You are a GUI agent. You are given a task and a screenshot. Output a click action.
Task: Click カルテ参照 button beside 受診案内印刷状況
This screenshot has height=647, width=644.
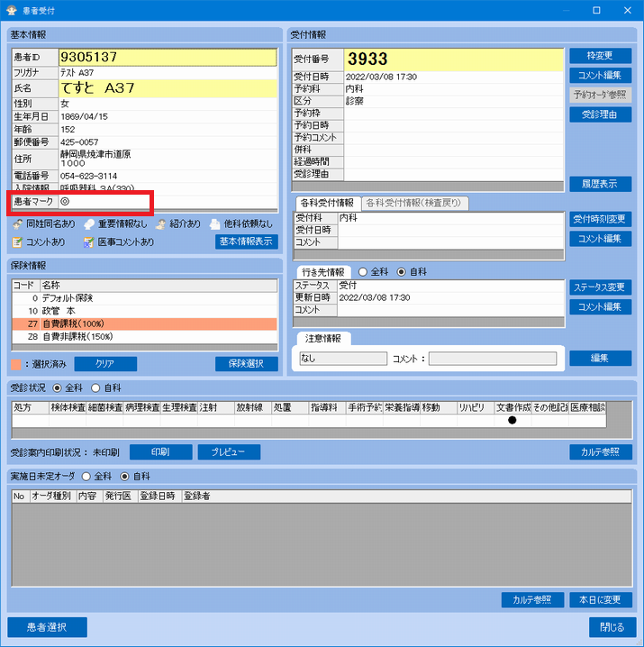(x=601, y=452)
